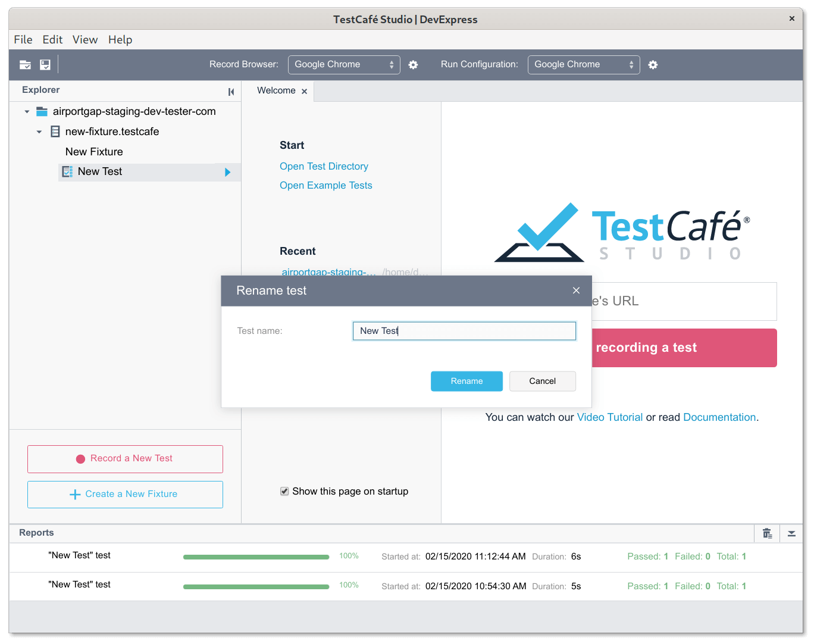Toggle Show this page on startup
814x644 pixels.
(x=284, y=491)
